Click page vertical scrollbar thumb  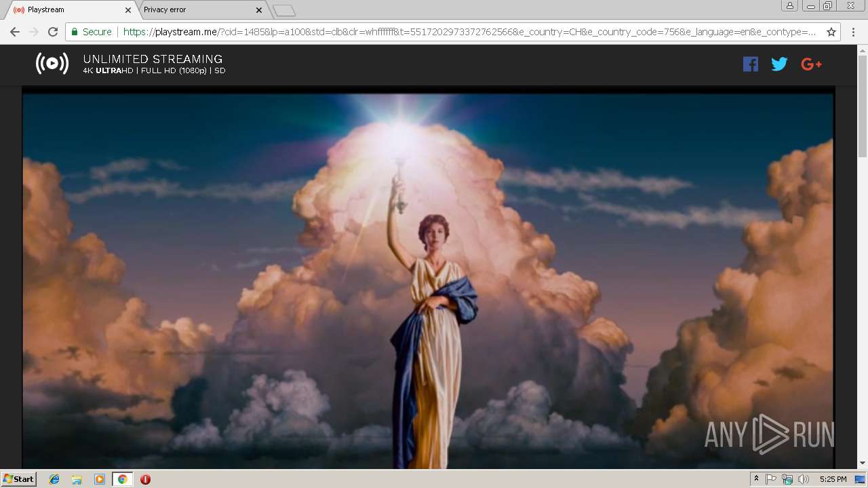click(x=863, y=105)
